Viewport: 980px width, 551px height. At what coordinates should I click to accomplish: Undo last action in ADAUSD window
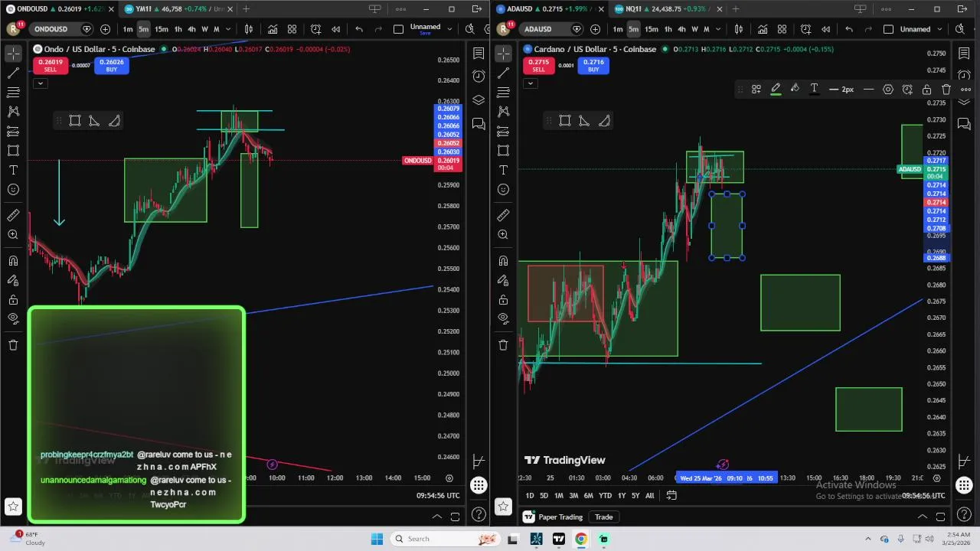tap(849, 29)
